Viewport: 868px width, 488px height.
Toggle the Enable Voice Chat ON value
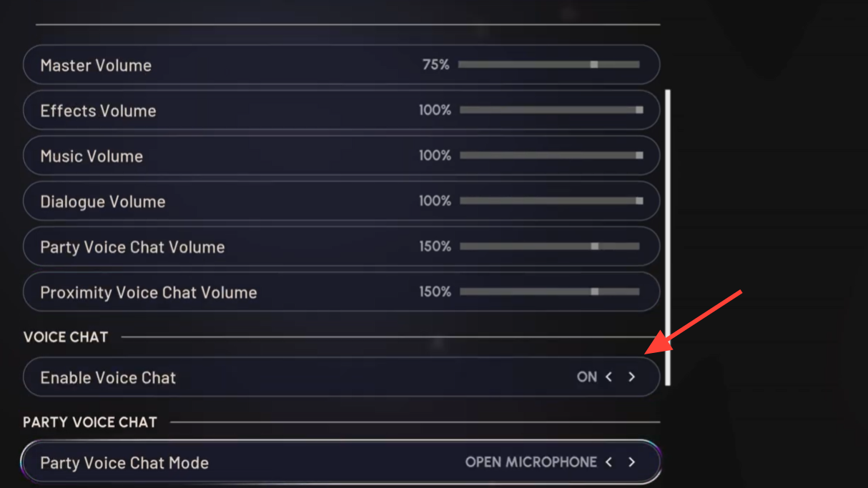coord(586,377)
